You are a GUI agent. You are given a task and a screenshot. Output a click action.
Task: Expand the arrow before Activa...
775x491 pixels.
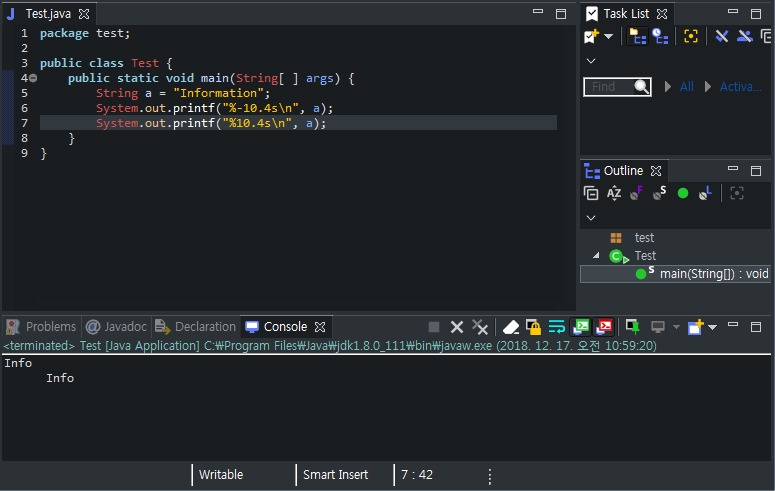click(708, 87)
